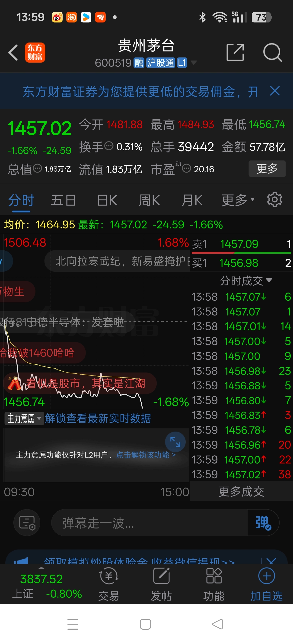
Task: Open Android recent apps menu button
Action: click(x=73, y=624)
